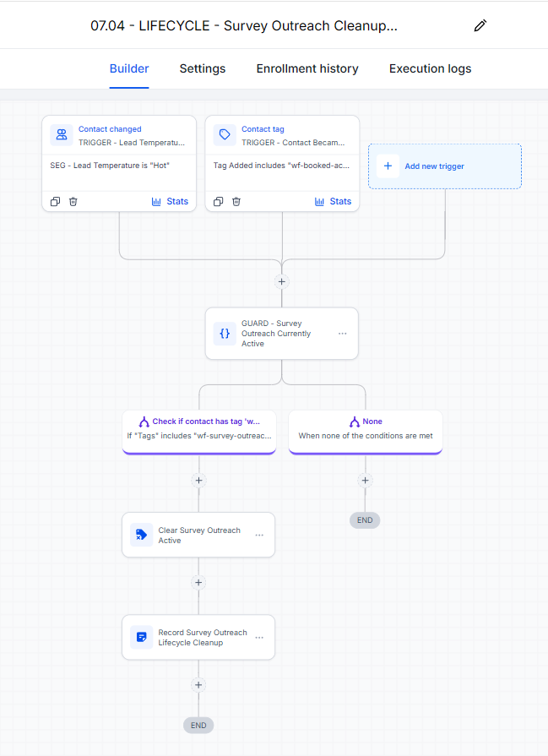The width and height of the screenshot is (548, 756).
Task: Click the 'GUARD - Survey Outreach Currently Active' label
Action: click(276, 333)
